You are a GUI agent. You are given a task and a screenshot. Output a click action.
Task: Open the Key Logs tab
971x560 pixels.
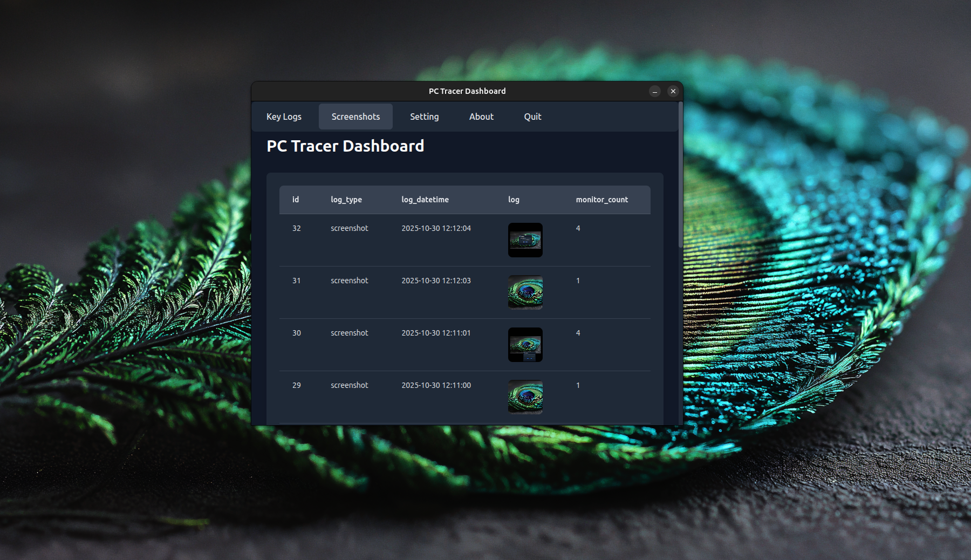pos(284,117)
